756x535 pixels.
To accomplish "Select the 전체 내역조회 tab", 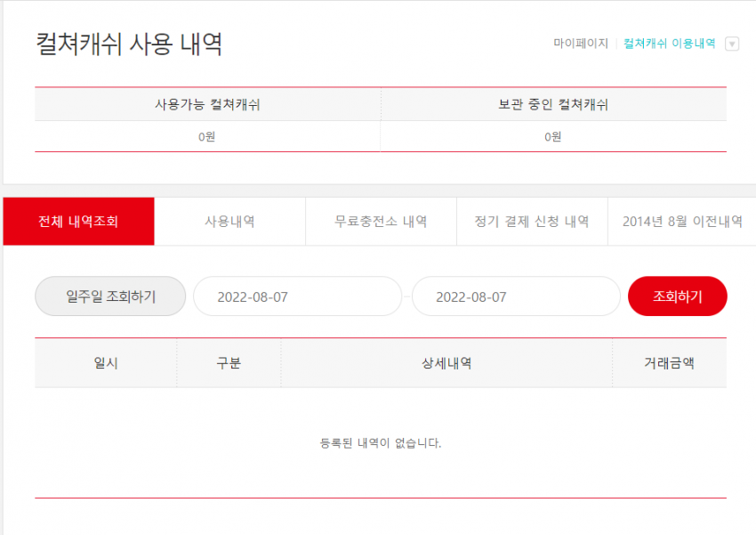I will (78, 222).
